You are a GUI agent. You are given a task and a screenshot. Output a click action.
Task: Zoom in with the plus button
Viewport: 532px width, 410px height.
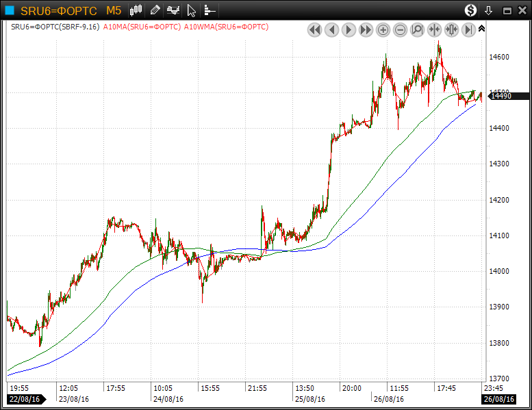tap(383, 29)
